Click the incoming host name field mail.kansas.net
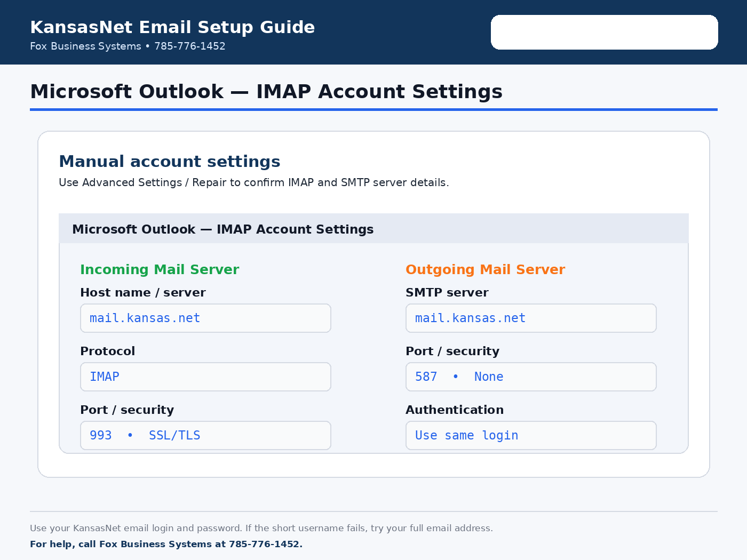 click(205, 318)
